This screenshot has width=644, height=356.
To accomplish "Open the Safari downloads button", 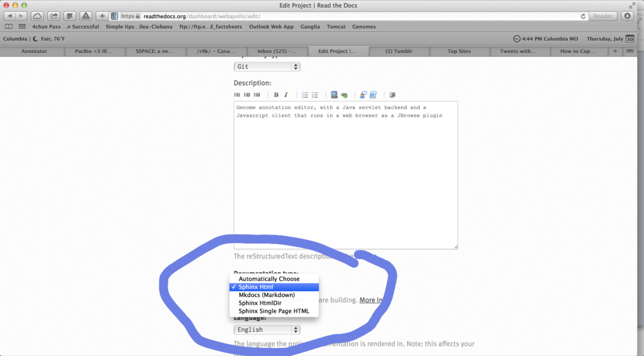I will 627,16.
